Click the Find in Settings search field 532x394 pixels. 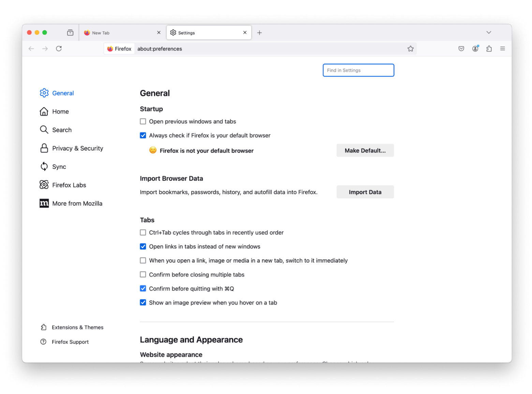point(358,70)
